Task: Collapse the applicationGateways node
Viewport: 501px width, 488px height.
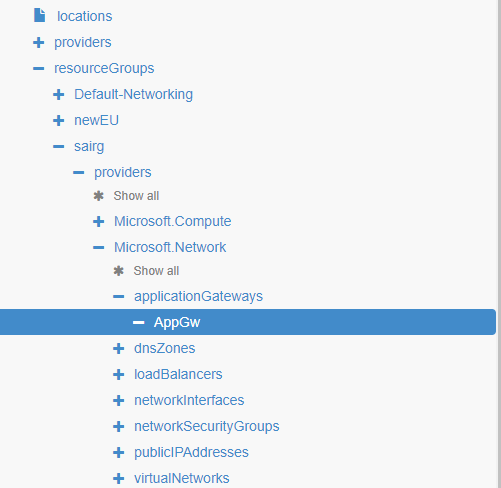Action: click(x=119, y=296)
